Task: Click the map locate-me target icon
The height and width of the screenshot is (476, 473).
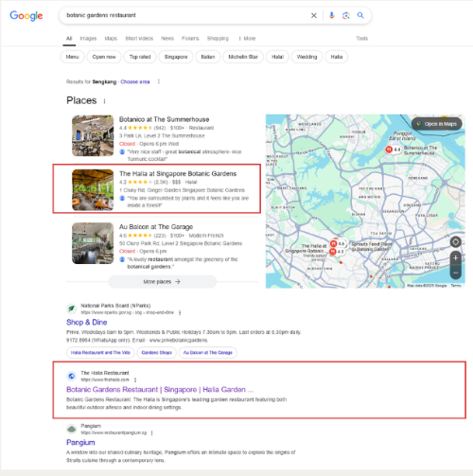Action: (x=455, y=242)
